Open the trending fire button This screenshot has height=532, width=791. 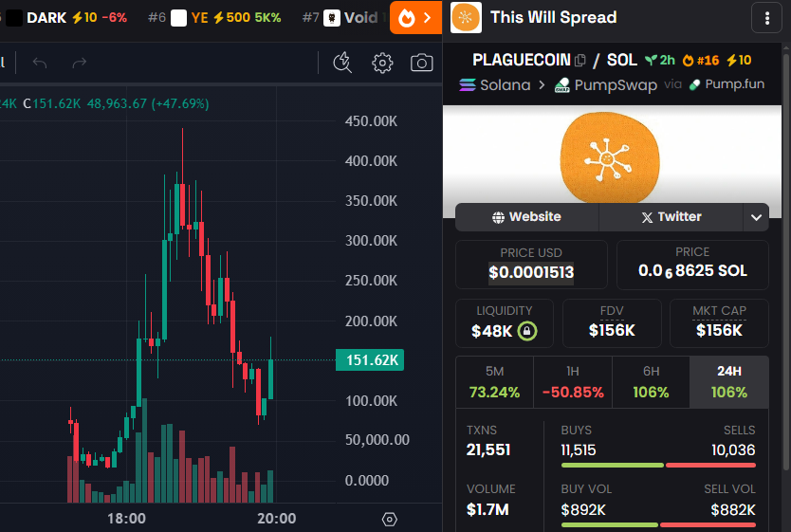[x=415, y=18]
